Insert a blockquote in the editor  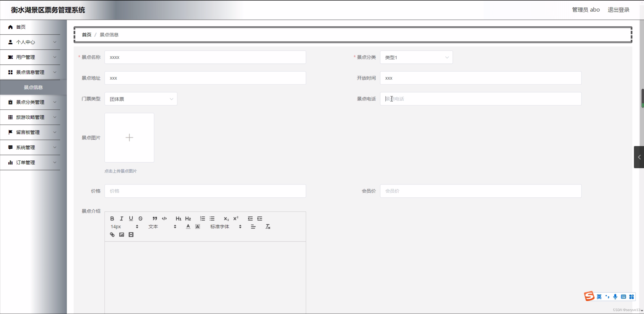pyautogui.click(x=155, y=218)
